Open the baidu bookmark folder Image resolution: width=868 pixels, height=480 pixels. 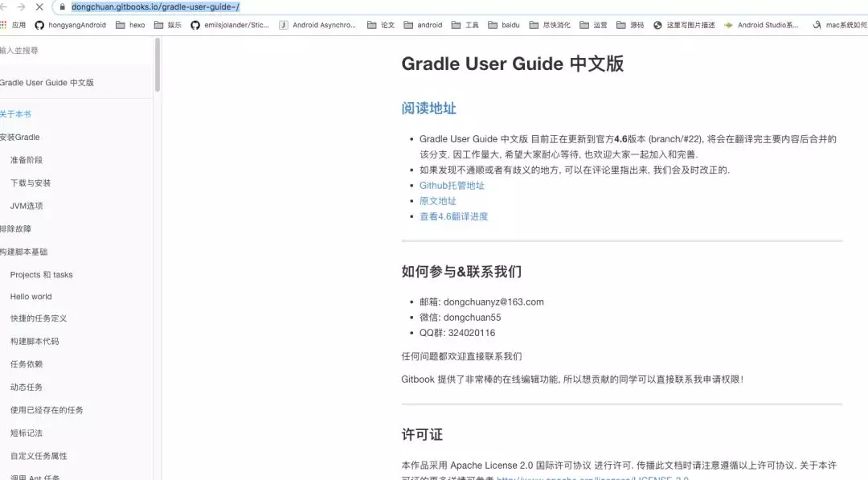(504, 25)
